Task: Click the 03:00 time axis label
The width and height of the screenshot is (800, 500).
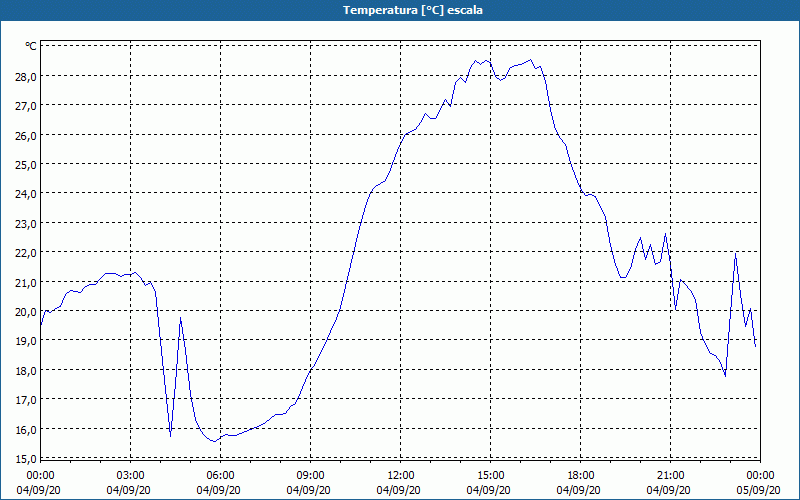Action: 130,476
